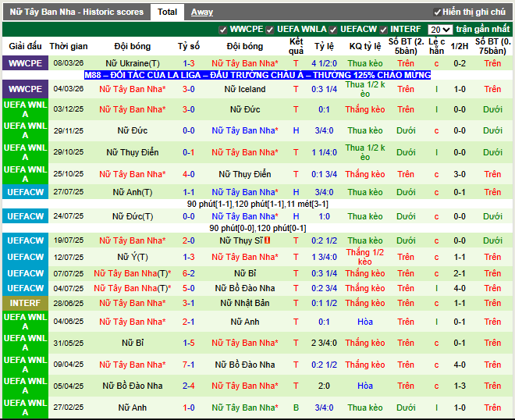Screen dimensions: 515x420
Task: Click Nữ Iceland team name
Action: click(245, 89)
